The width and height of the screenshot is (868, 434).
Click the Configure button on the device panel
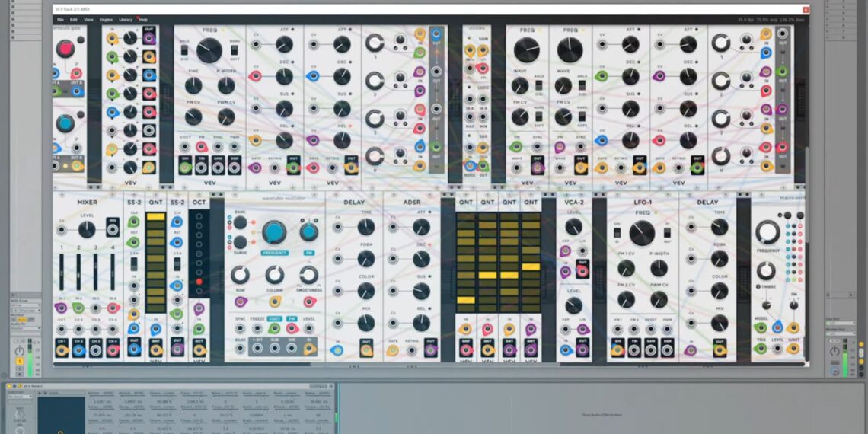click(318, 386)
